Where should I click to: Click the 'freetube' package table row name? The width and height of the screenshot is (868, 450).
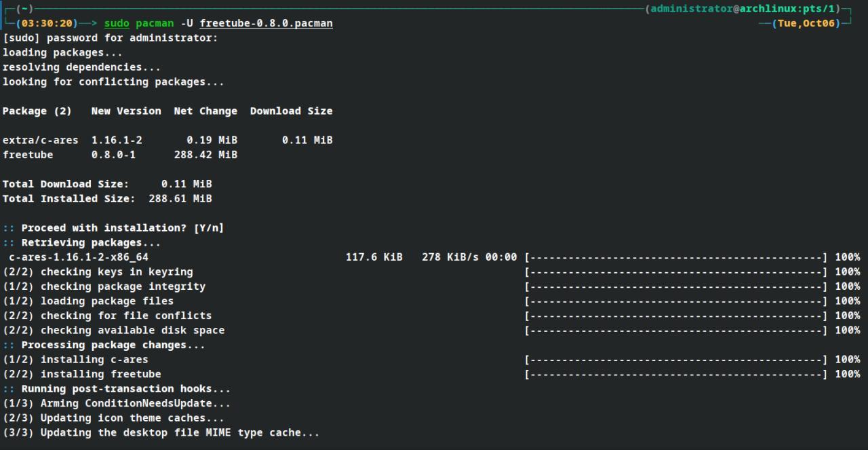[x=28, y=155]
